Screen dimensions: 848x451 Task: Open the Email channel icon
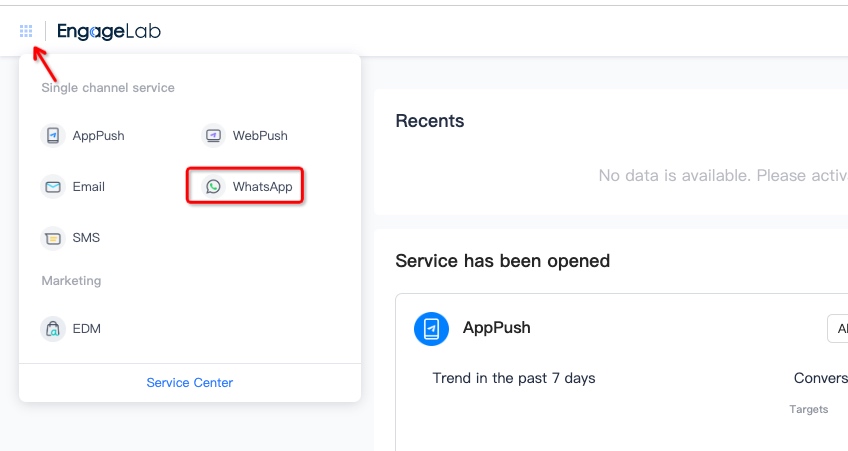53,187
